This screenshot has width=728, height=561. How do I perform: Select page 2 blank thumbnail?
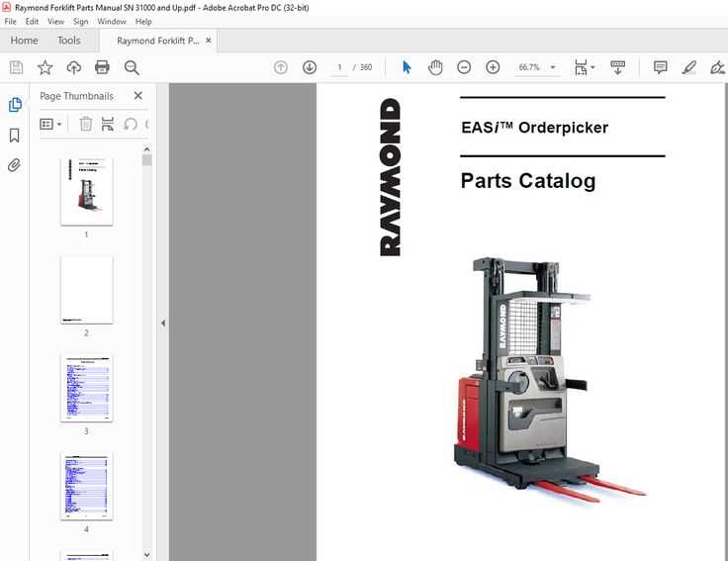87,290
